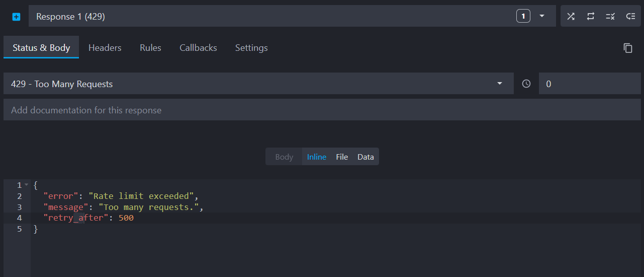Select the Inline body type
Screen dimensions: 644x277
[x=317, y=157]
